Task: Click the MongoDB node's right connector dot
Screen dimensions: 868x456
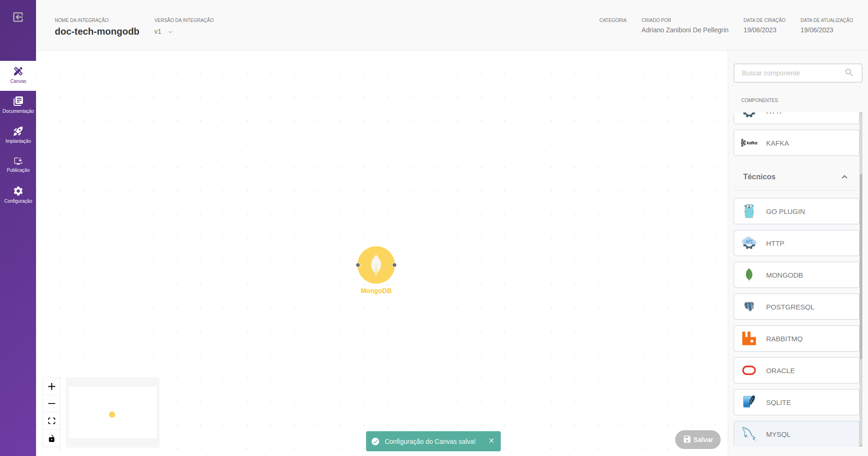Action: [394, 265]
